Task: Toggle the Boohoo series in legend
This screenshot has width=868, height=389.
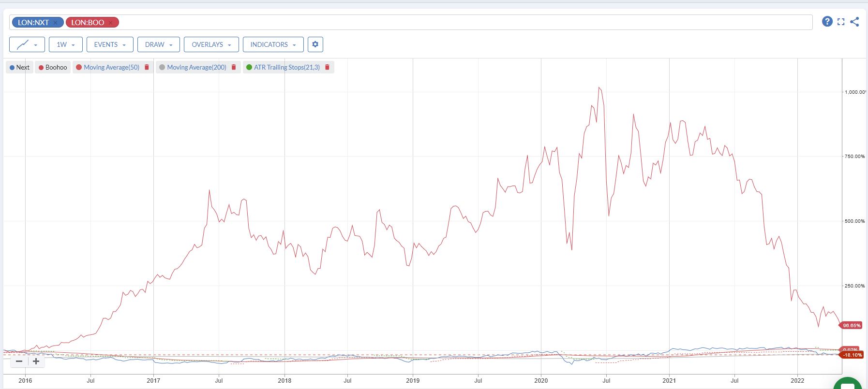Action: 53,67
